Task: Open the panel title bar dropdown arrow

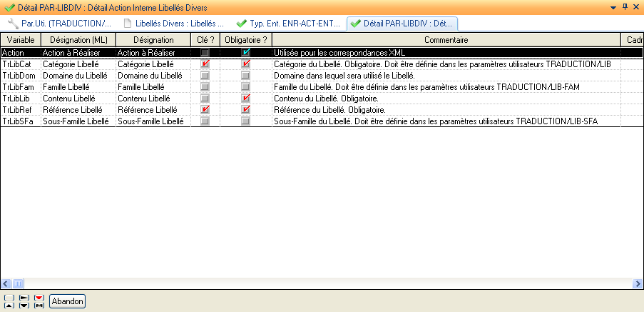Action: click(x=613, y=6)
